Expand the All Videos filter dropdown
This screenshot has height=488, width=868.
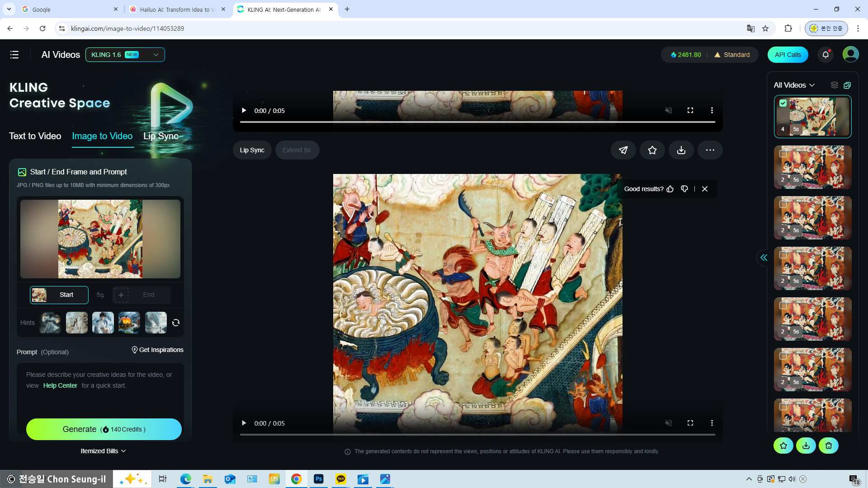pyautogui.click(x=794, y=85)
